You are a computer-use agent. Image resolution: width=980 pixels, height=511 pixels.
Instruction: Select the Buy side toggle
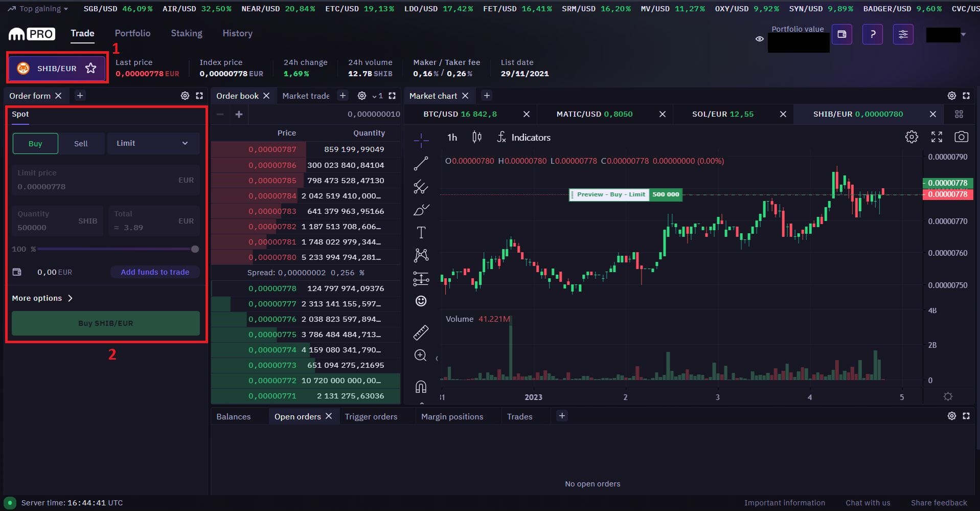coord(35,144)
